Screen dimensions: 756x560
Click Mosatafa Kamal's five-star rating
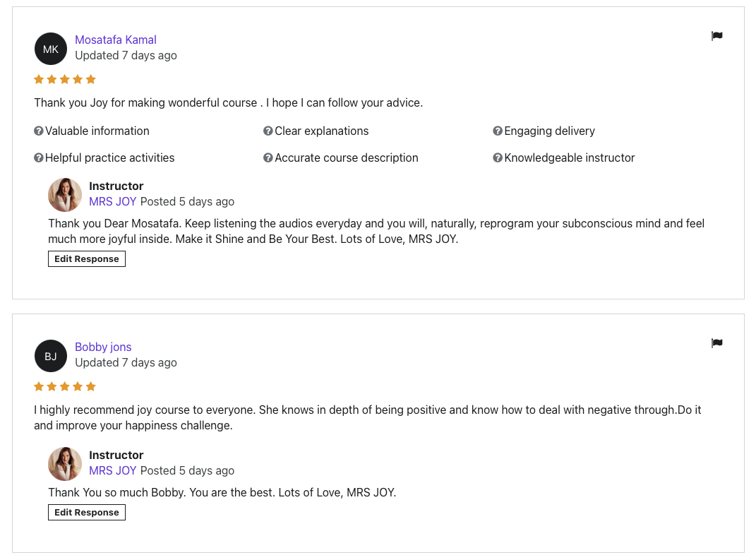(x=65, y=79)
